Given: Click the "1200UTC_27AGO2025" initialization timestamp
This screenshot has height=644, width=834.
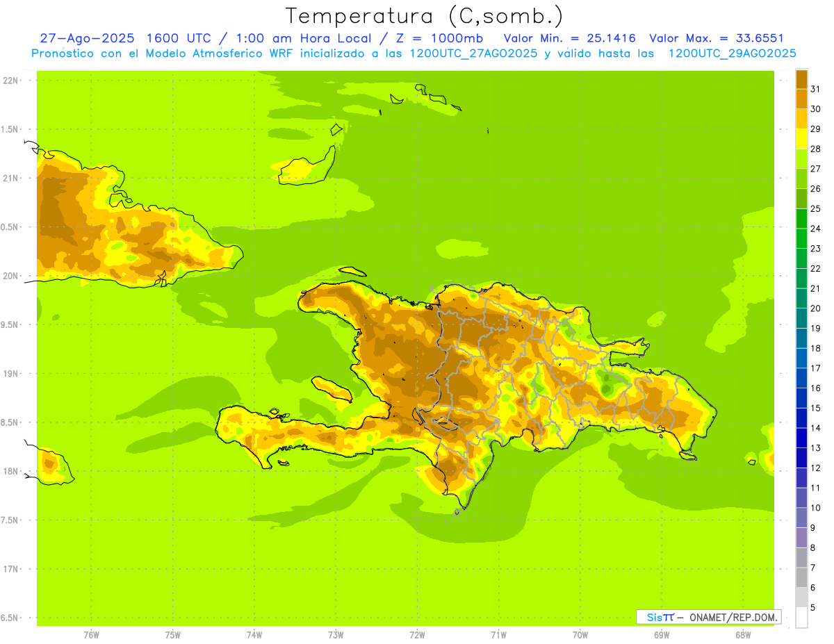Looking at the screenshot, I should coord(473,53).
